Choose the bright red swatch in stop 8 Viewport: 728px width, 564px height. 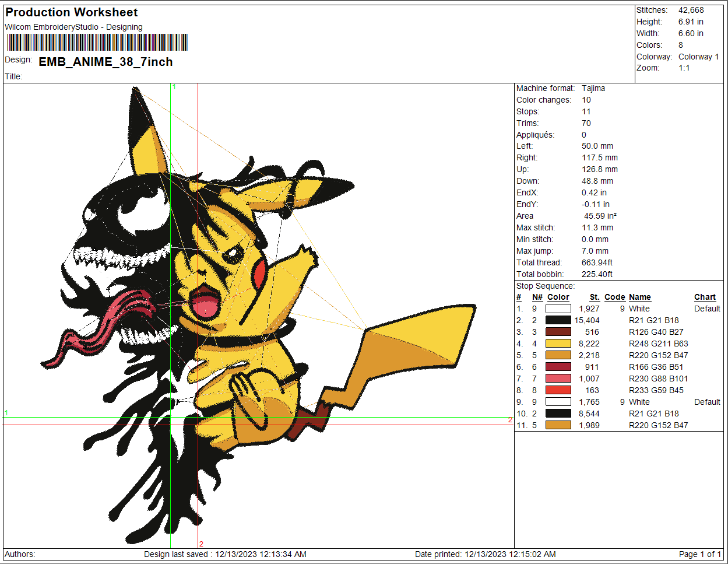pos(558,390)
